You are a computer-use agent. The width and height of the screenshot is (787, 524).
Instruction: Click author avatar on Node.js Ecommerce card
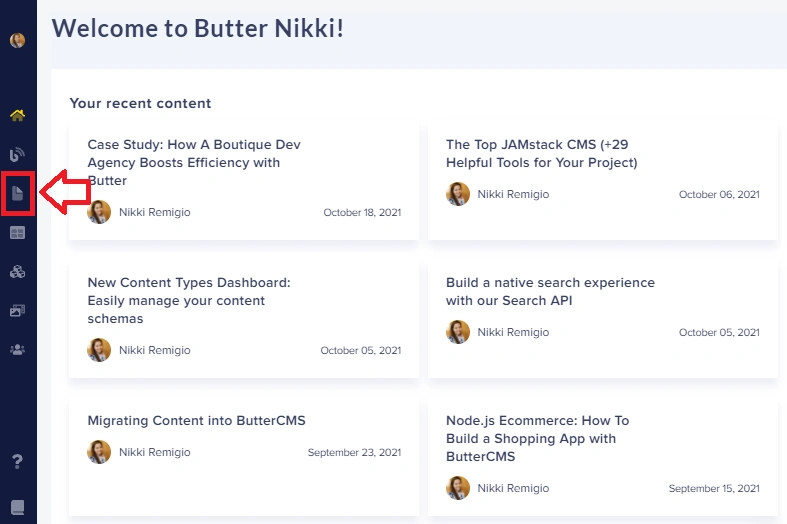coord(458,488)
